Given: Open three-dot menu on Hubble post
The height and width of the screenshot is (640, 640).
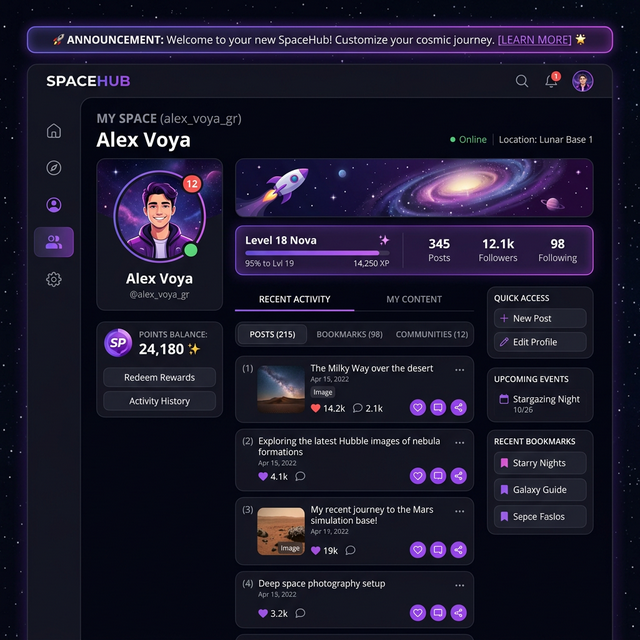Looking at the screenshot, I should pyautogui.click(x=460, y=442).
